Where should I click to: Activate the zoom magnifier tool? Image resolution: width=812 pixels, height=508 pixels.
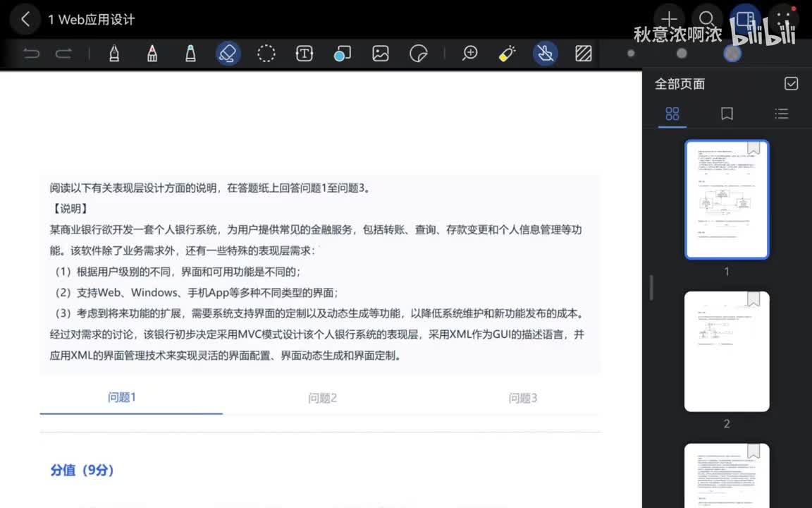tap(469, 54)
